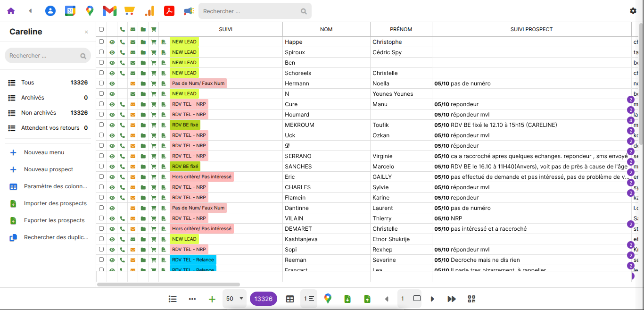This screenshot has height=310, width=644.
Task: Open the Google Maps icon in top bar
Action: (x=90, y=11)
